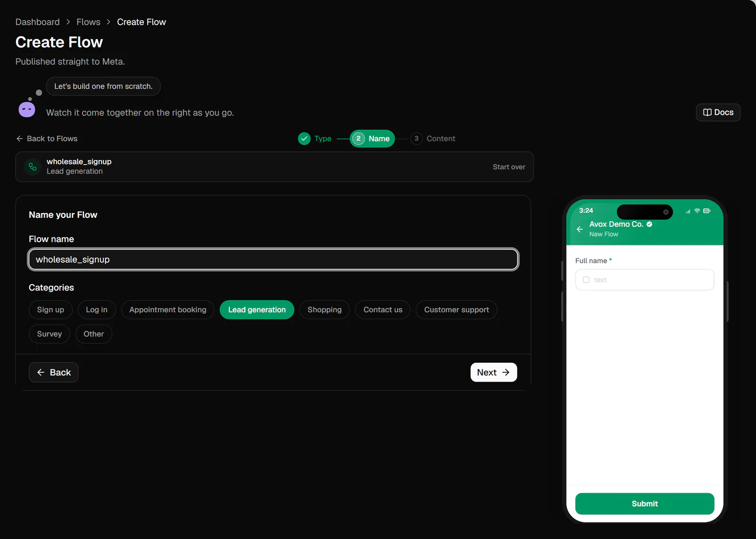Click the Create Flow breadcrumb item
Image resolution: width=756 pixels, height=539 pixels.
click(x=141, y=22)
